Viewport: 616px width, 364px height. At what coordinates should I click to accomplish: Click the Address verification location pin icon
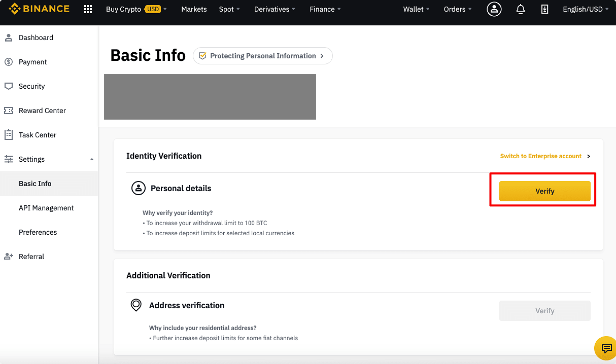click(x=136, y=305)
